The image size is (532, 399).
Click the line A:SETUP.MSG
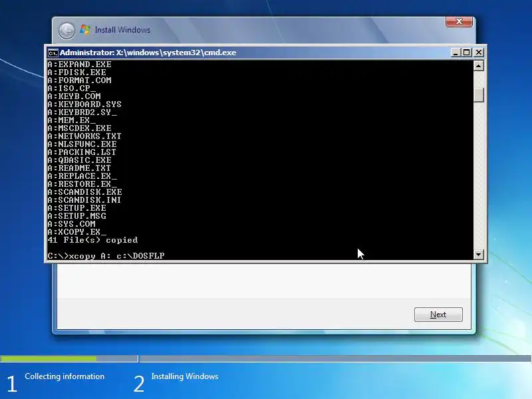(x=76, y=215)
